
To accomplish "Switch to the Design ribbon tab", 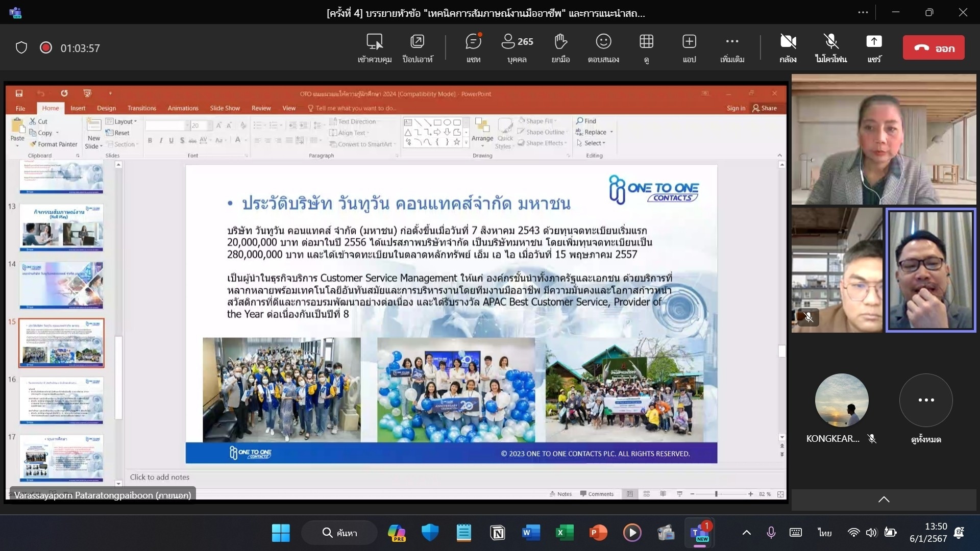I will 106,108.
